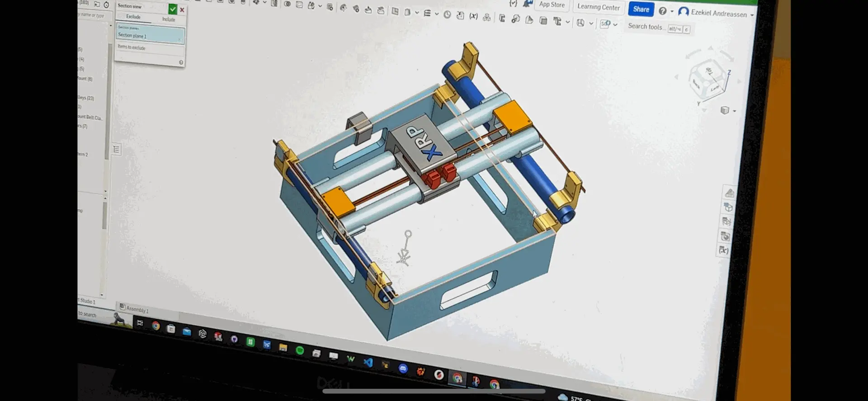Open right-edge variable table (x) icon
This screenshot has width=868, height=401.
point(723,250)
